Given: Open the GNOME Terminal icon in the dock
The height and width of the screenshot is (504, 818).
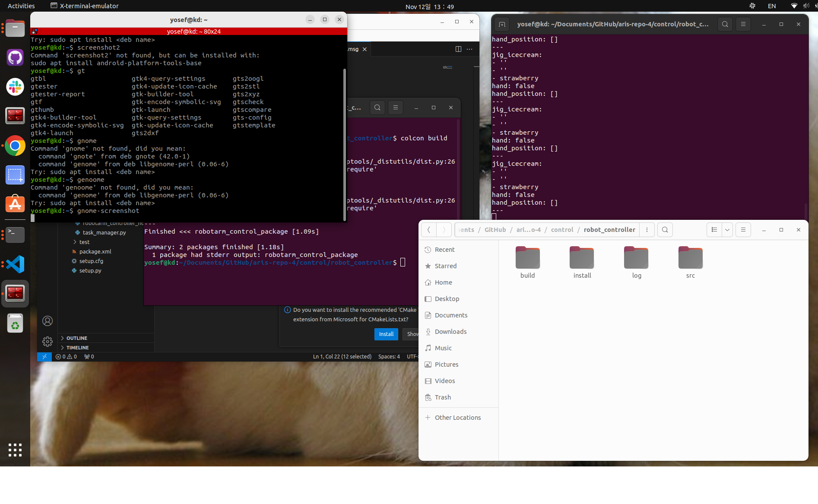Looking at the screenshot, I should click(15, 235).
